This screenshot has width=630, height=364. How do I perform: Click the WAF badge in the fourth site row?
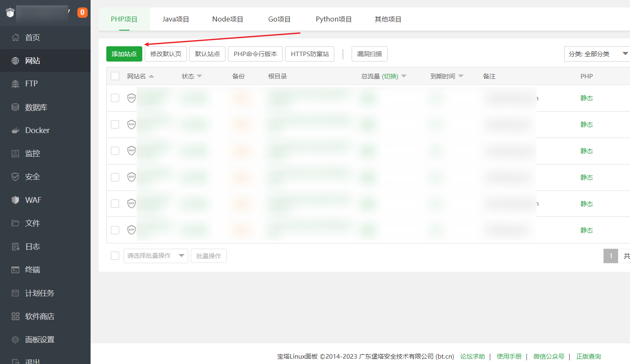[132, 177]
